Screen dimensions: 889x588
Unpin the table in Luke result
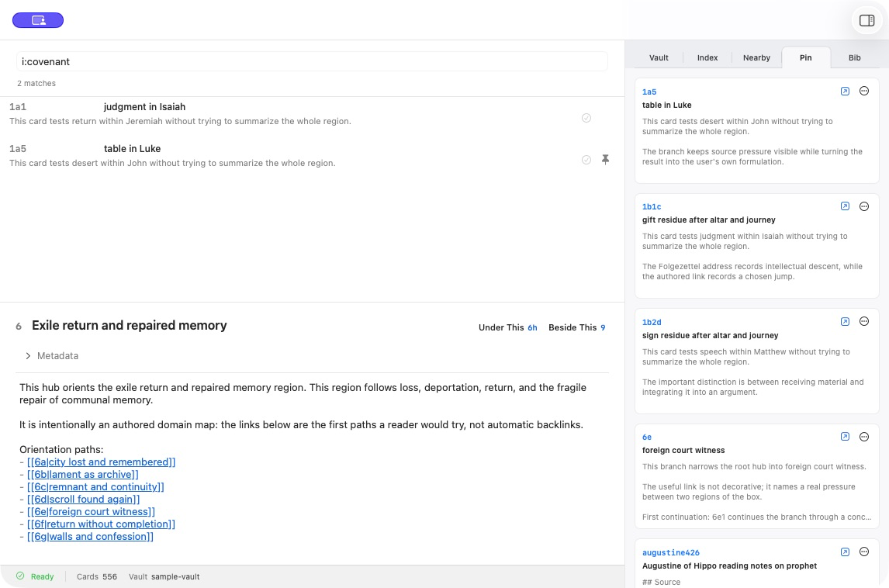click(x=606, y=159)
